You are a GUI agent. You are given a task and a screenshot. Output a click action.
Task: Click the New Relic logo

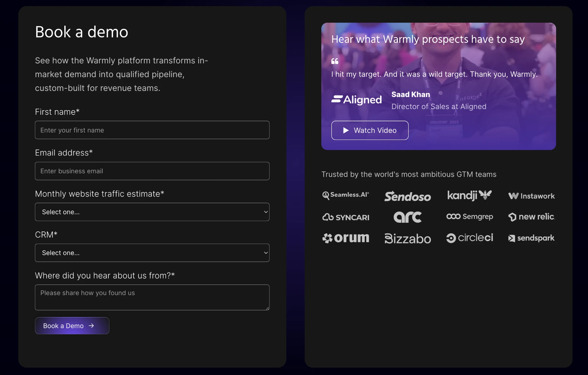pos(531,217)
